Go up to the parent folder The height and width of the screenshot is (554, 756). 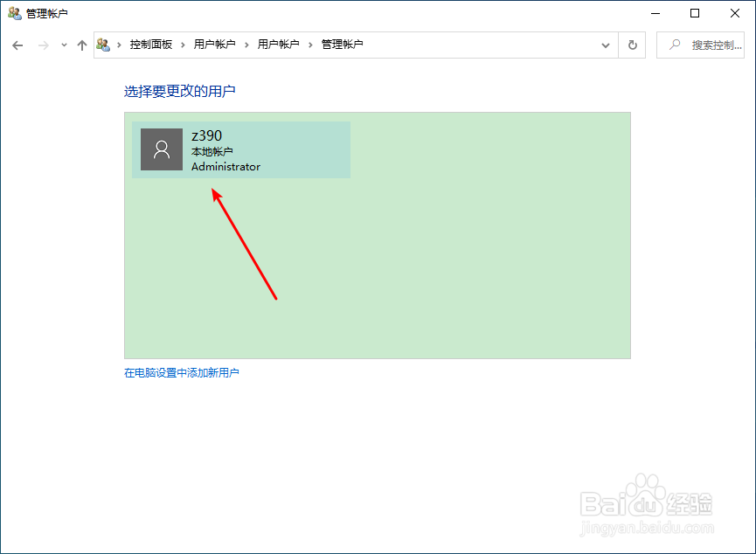click(x=82, y=45)
